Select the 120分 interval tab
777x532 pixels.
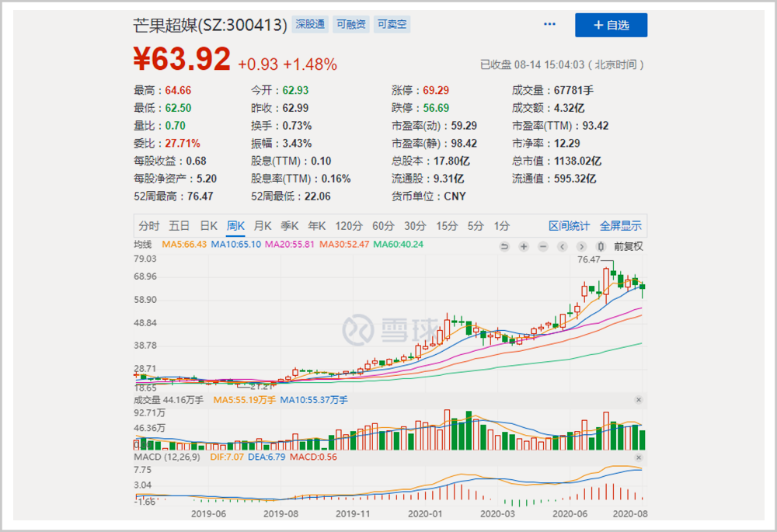pos(349,226)
